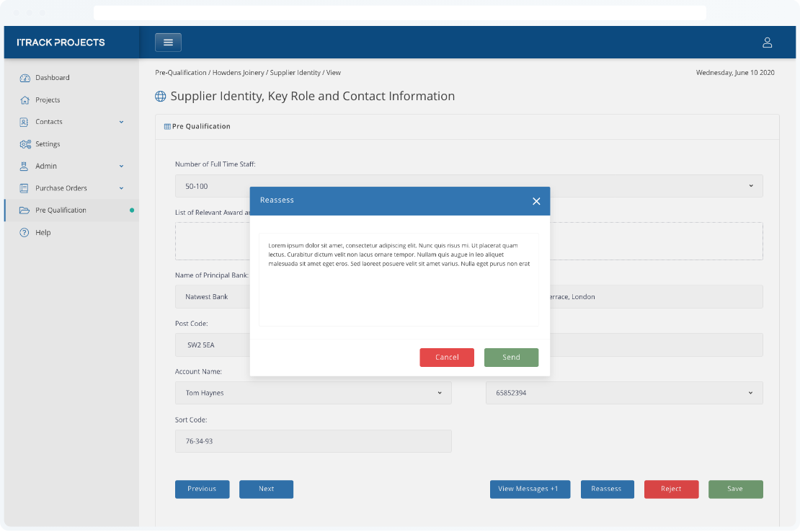This screenshot has width=800, height=532.
Task: Click the hamburger menu icon
Action: click(168, 43)
